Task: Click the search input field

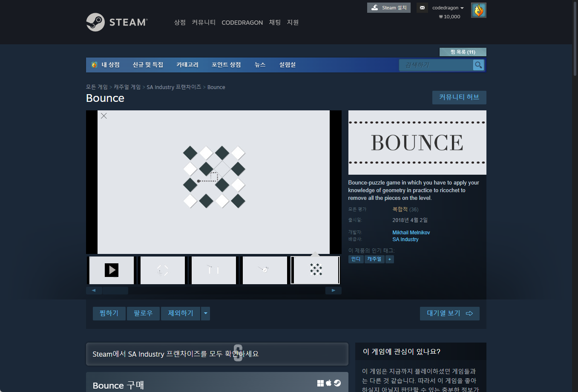Action: [436, 65]
